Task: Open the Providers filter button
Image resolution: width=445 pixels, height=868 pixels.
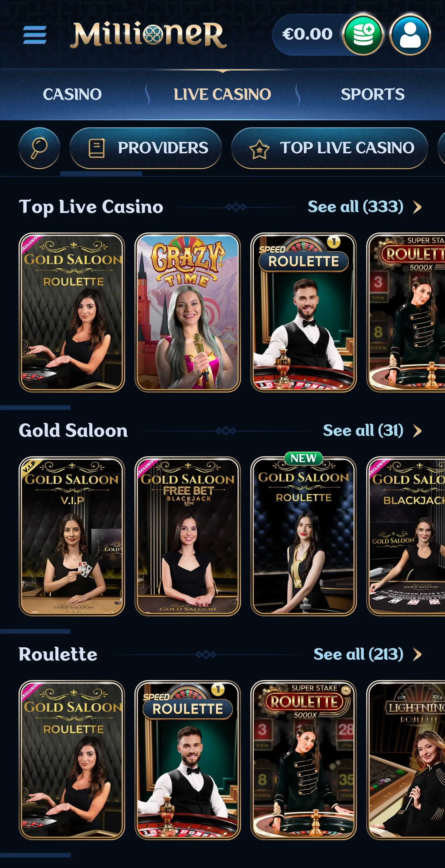Action: 146,148
